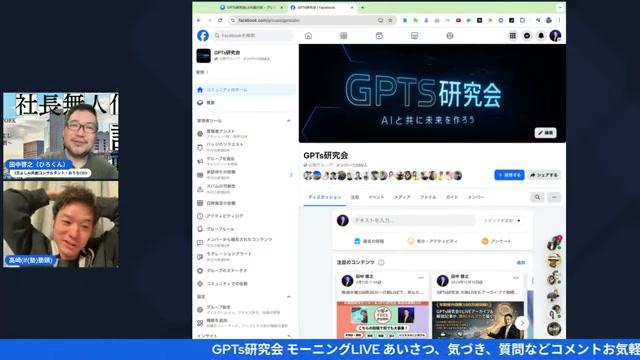Bookmark the page with the star icon
The width and height of the screenshot is (640, 360).
pos(390,20)
